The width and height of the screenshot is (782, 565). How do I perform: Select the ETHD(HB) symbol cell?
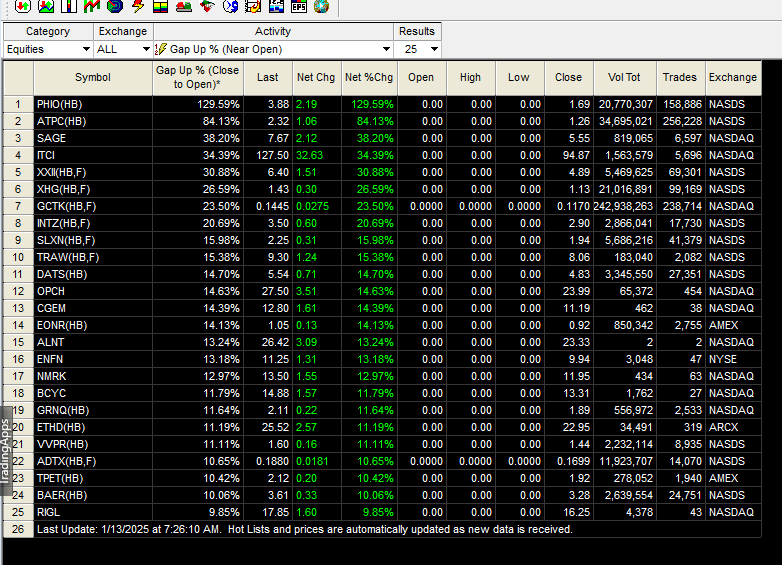point(93,427)
